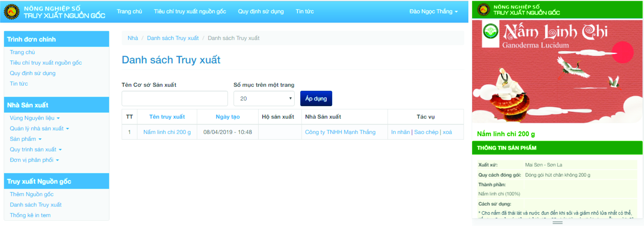Select Tin tức in the sidebar menu

tap(19, 84)
